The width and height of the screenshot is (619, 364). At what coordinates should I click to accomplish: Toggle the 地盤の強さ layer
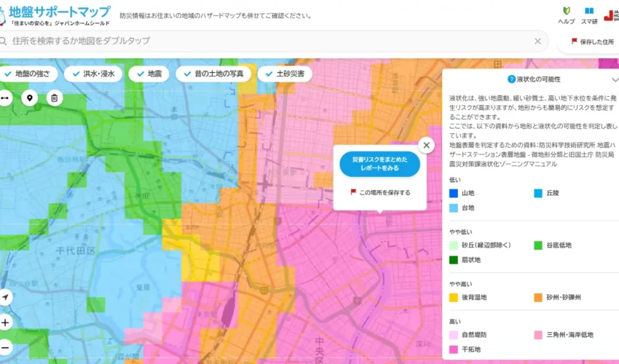[28, 74]
